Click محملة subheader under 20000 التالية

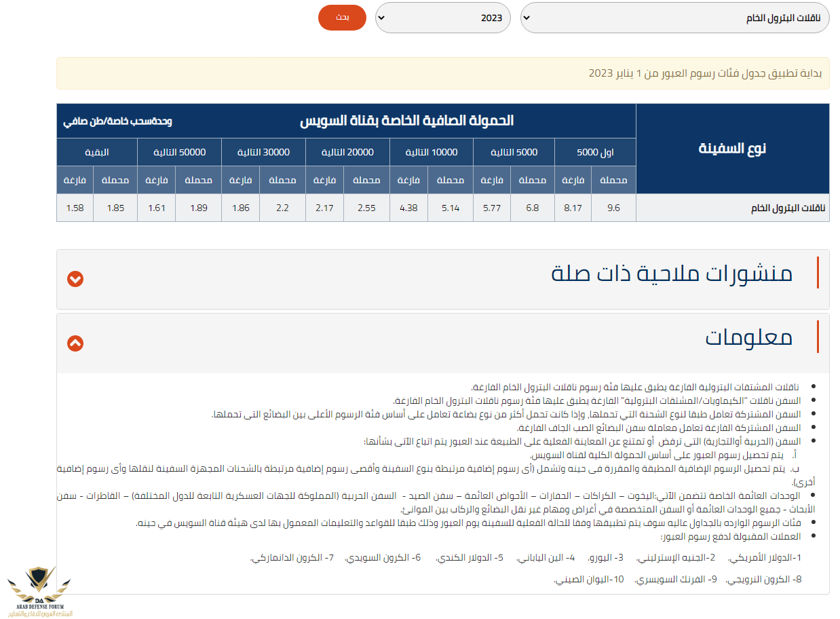(x=366, y=180)
